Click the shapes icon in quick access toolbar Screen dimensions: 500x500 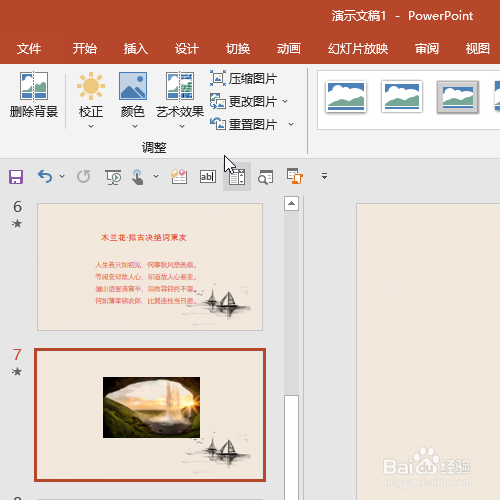coord(179,176)
